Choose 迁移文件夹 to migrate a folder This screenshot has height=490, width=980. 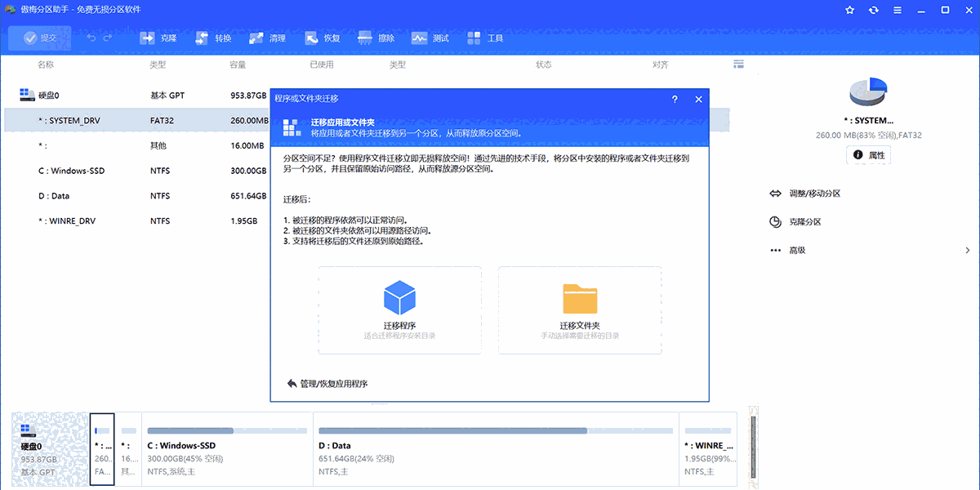(580, 309)
